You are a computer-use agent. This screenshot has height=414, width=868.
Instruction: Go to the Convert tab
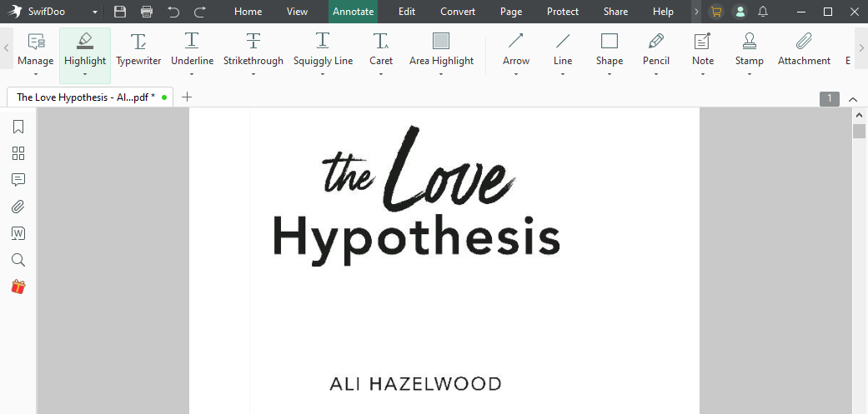pos(458,12)
